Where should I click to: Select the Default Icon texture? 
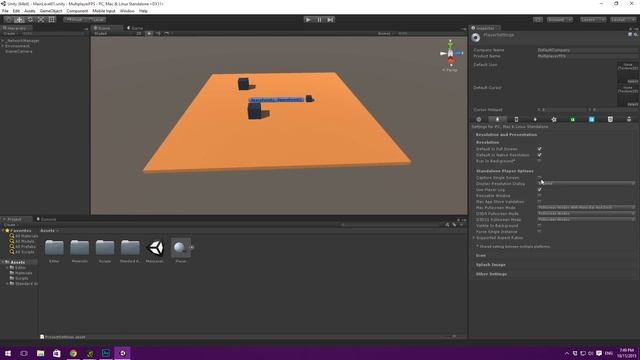pos(628,73)
